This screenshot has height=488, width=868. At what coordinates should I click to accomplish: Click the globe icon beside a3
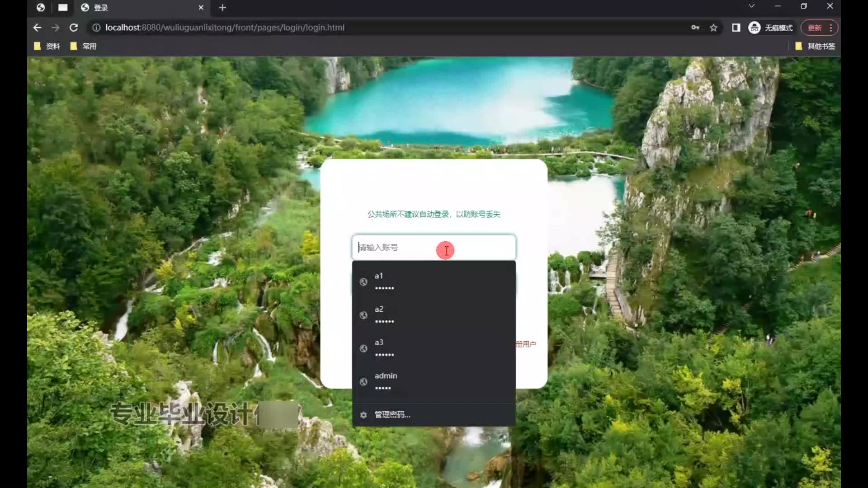[x=363, y=348]
